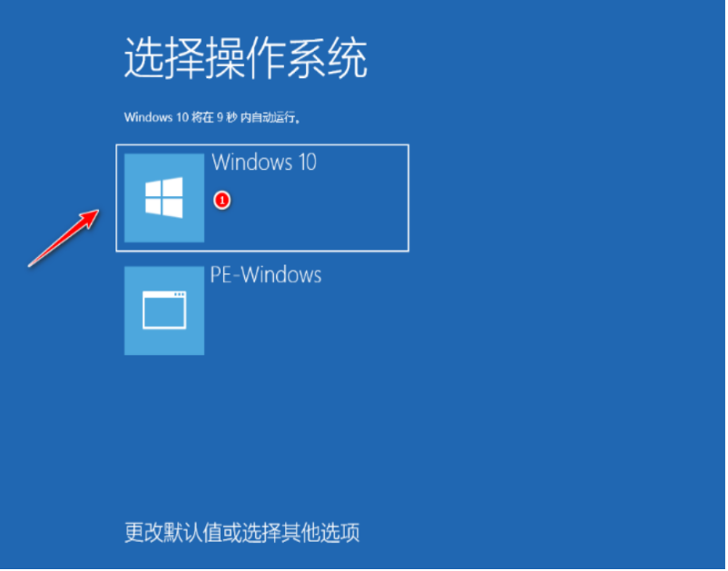Click the red numbered 1 marker badge

222,201
